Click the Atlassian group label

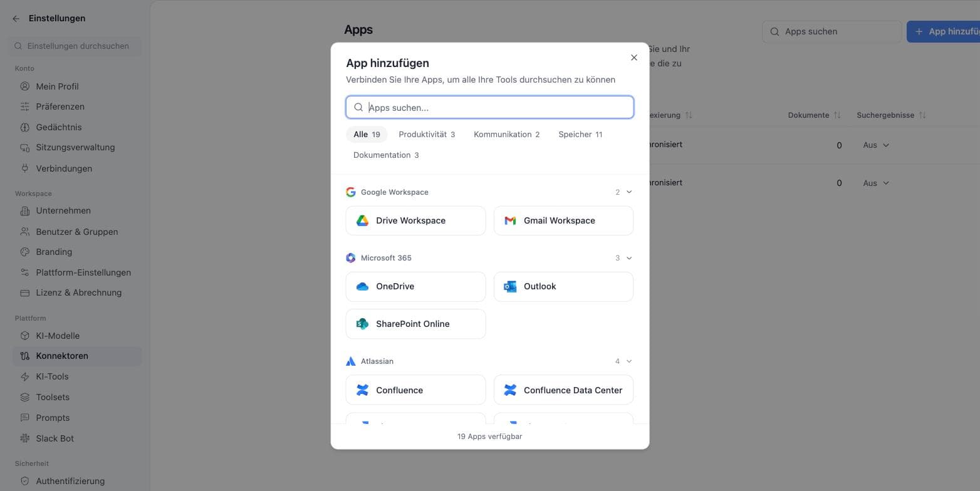pos(377,361)
